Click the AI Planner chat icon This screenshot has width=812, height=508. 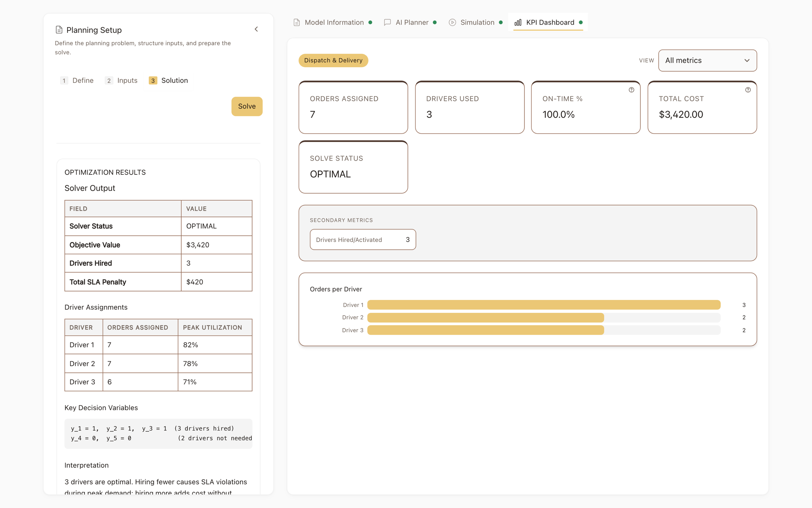[x=387, y=23]
